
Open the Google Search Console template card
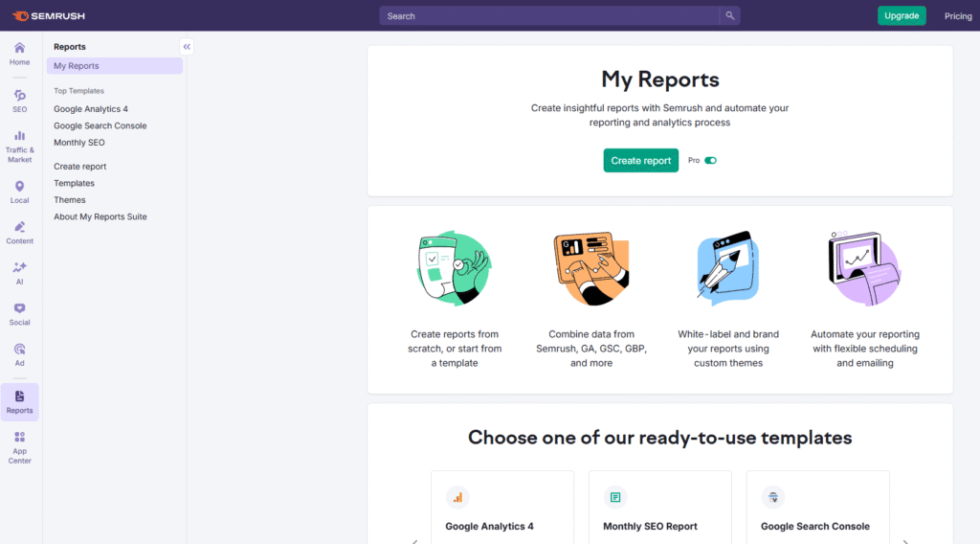(817, 507)
